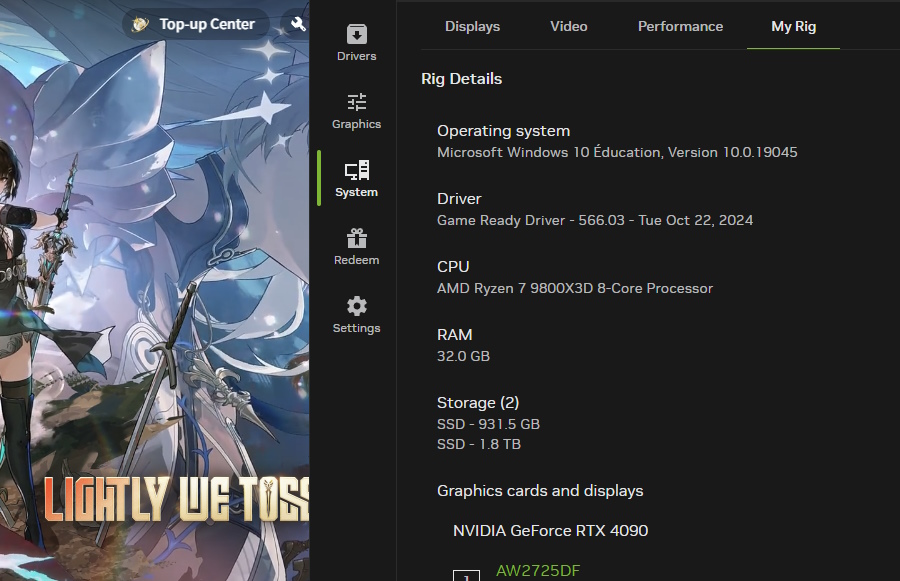This screenshot has height=581, width=900.
Task: Click the CPU label
Action: 453,267
